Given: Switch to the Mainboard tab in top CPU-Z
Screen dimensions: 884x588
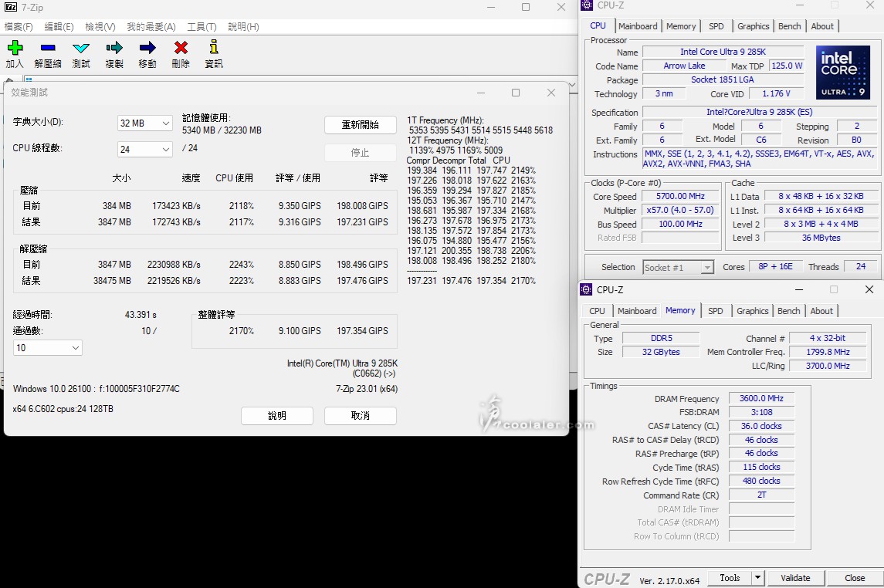Looking at the screenshot, I should coord(638,26).
